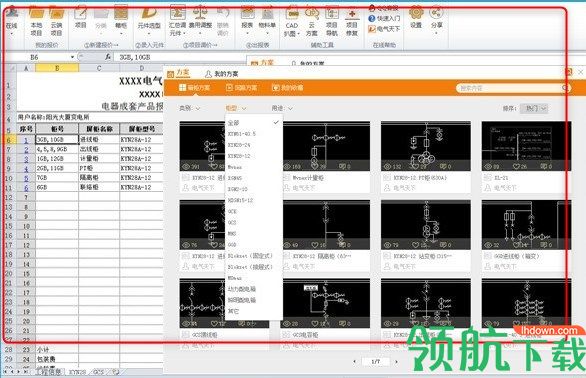Click the search magnifier icon in scheme panel

[565, 88]
